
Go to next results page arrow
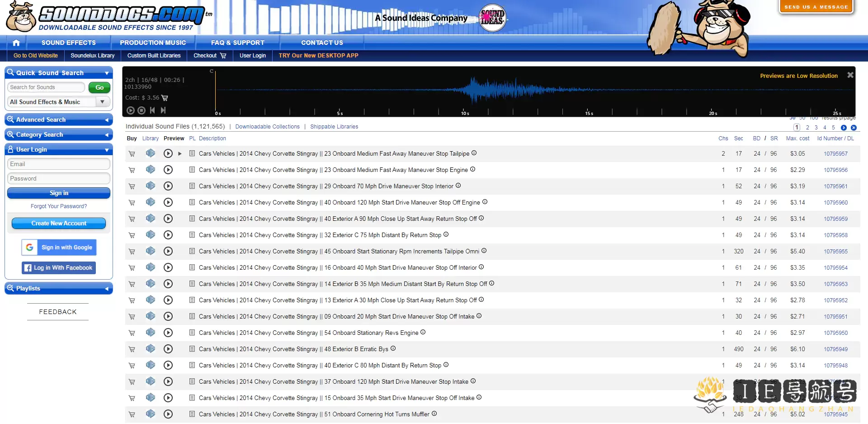(844, 128)
